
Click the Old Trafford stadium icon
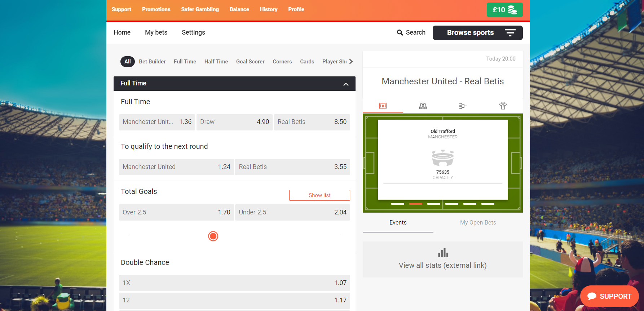(x=443, y=158)
